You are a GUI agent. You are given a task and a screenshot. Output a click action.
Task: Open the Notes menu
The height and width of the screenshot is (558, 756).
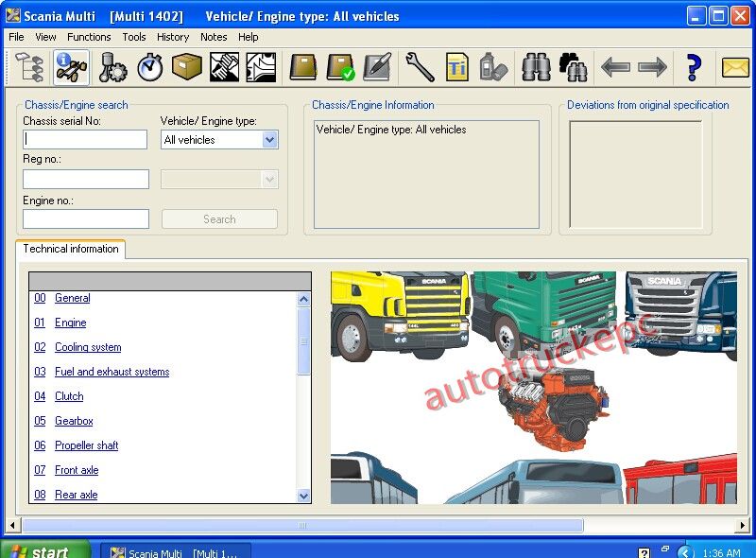pos(214,37)
